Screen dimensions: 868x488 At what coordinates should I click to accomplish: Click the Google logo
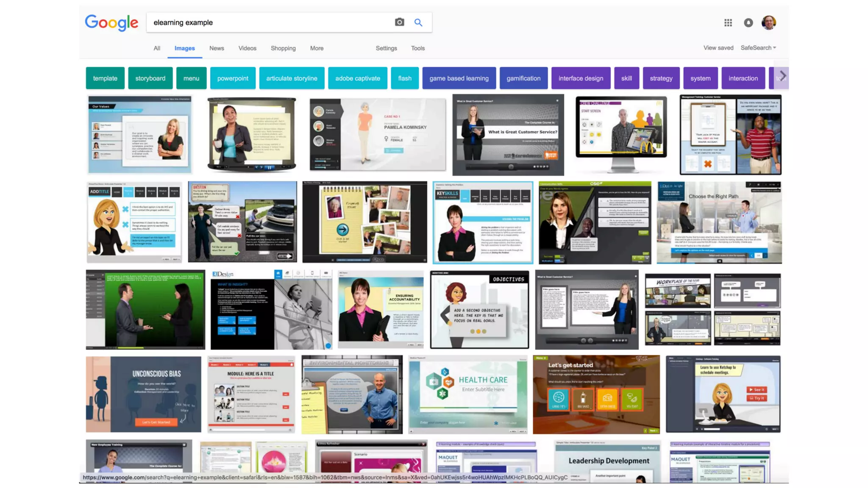pos(111,23)
